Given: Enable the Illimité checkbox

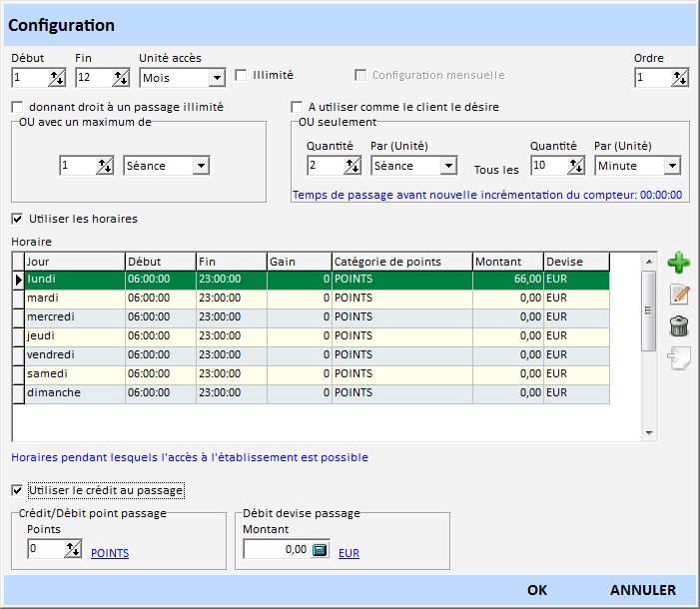Looking at the screenshot, I should [241, 75].
